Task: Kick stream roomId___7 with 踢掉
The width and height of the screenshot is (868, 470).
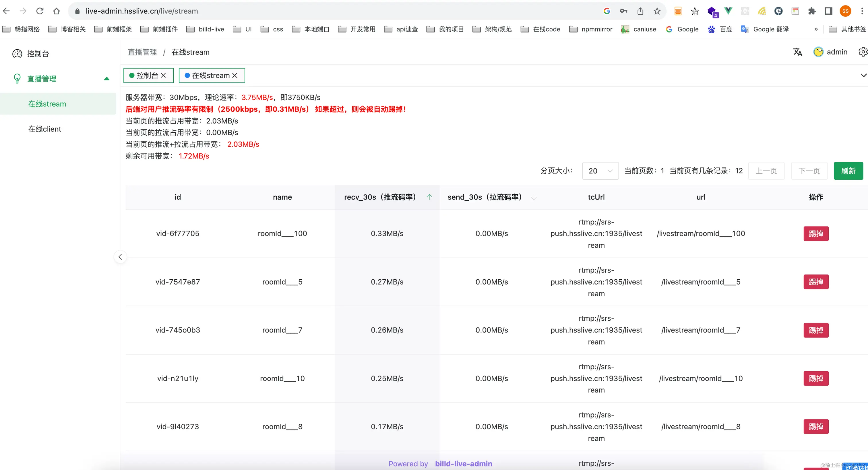Action: [816, 330]
